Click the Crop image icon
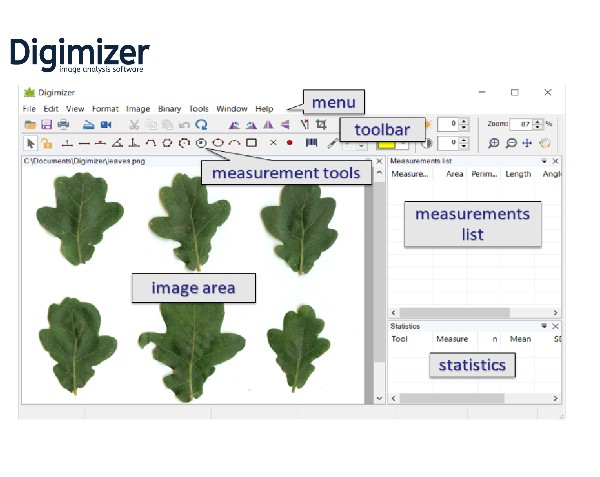 click(321, 125)
